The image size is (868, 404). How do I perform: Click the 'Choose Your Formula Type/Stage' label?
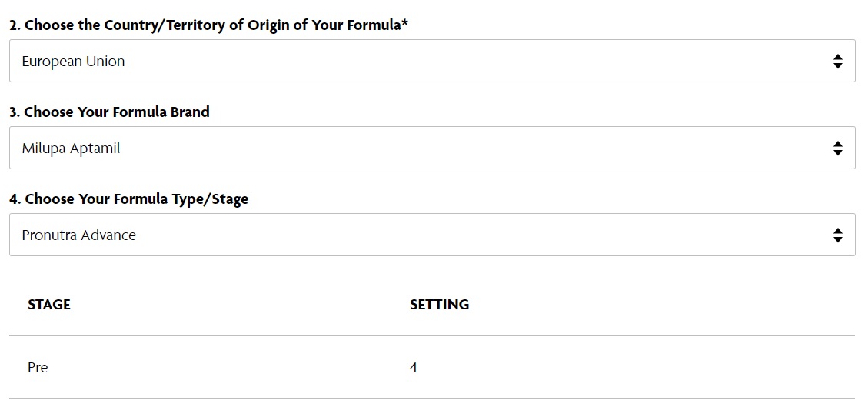(129, 199)
